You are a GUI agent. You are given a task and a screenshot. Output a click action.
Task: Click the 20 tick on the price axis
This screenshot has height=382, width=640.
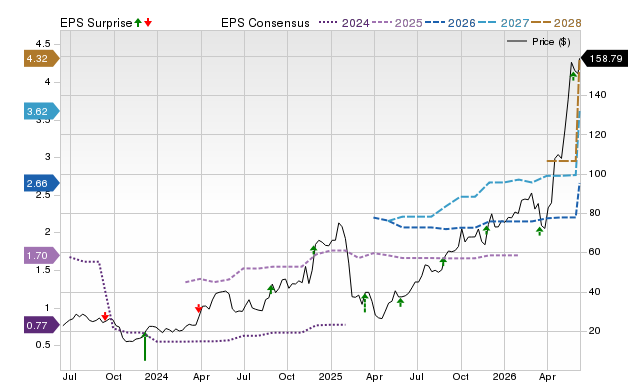(x=594, y=331)
